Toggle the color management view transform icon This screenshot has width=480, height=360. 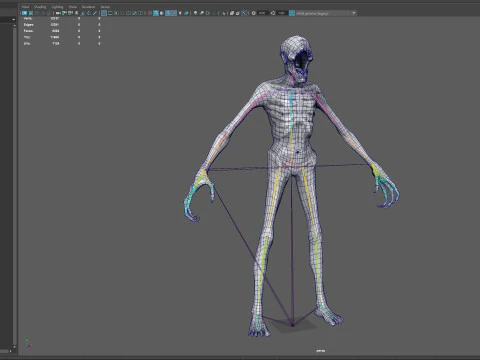point(292,13)
